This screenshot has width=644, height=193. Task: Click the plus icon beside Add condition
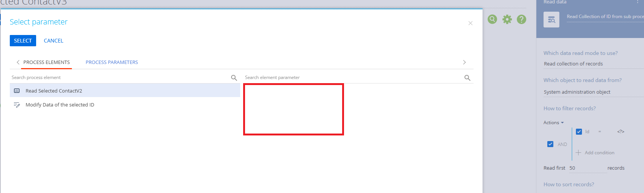(579, 152)
